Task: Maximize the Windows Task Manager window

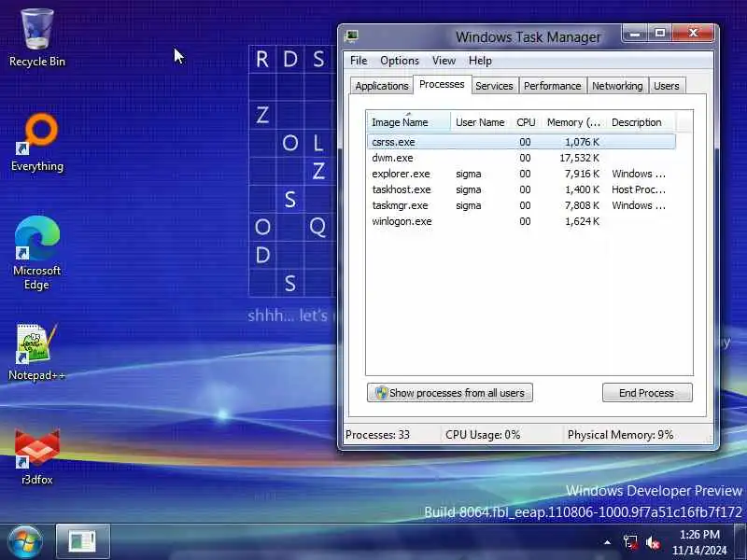Action: pos(660,34)
